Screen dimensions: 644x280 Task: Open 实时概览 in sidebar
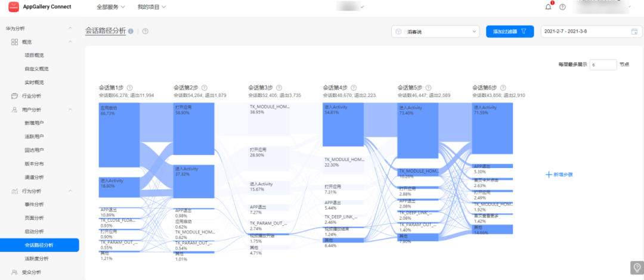34,83
